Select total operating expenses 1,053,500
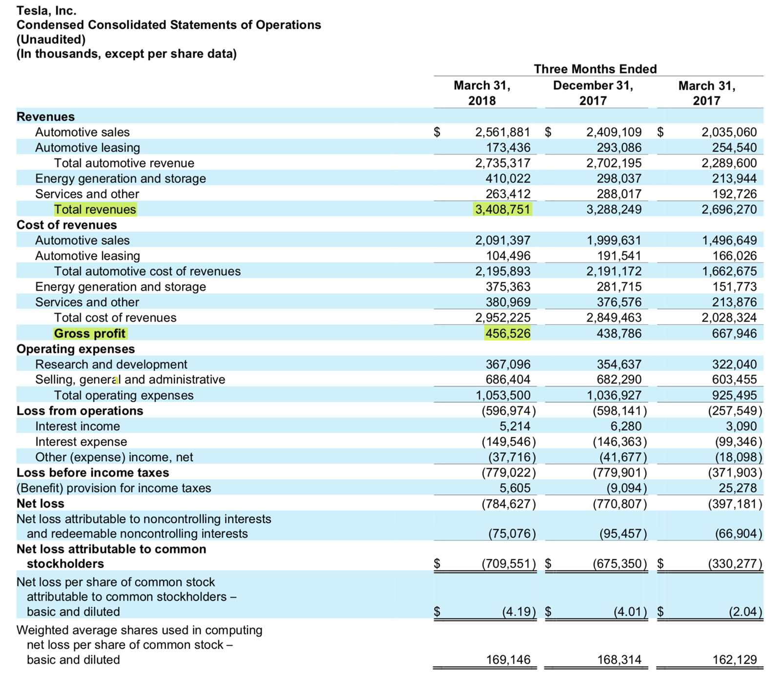 pos(503,395)
